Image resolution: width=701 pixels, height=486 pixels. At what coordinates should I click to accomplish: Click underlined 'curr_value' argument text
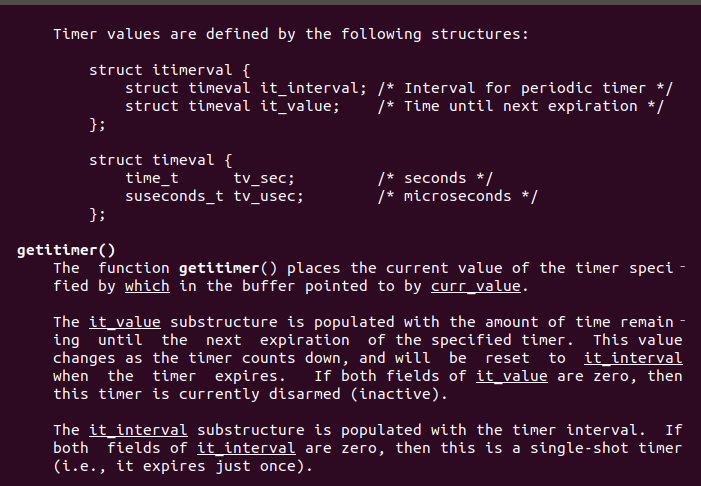(x=476, y=286)
